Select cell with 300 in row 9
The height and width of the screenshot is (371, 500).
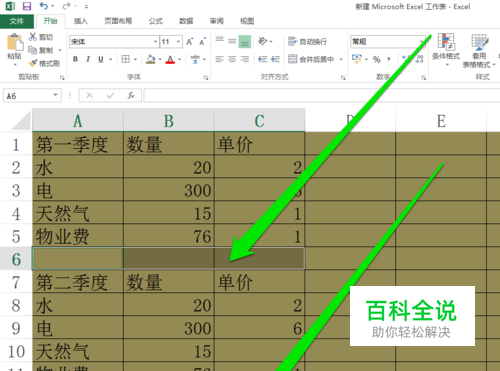tap(169, 328)
